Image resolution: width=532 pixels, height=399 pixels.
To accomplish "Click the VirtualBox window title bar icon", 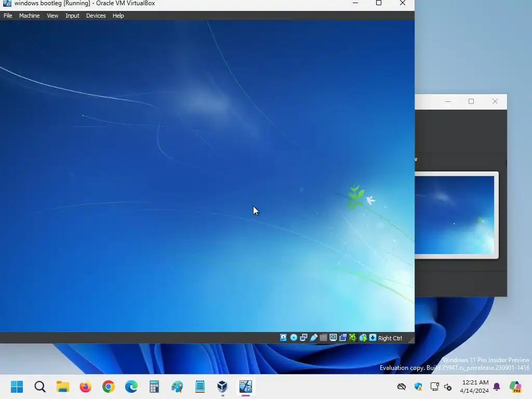I will pyautogui.click(x=7, y=3).
